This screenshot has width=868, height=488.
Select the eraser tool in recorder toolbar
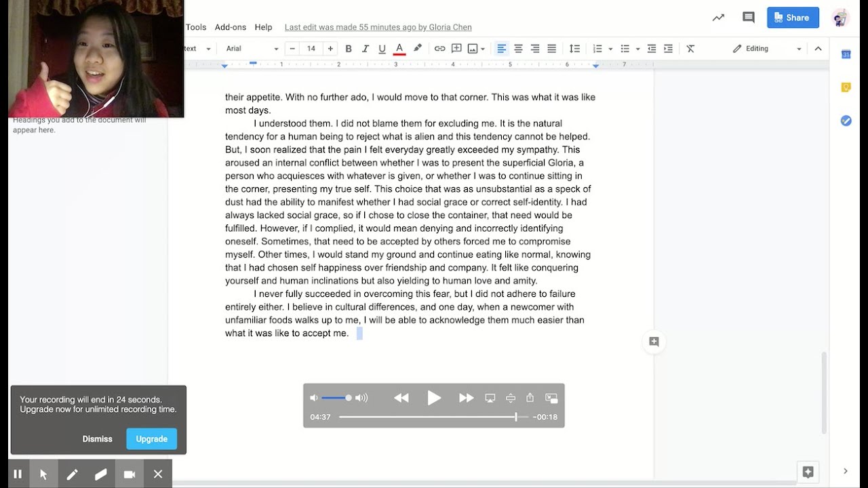(x=100, y=474)
